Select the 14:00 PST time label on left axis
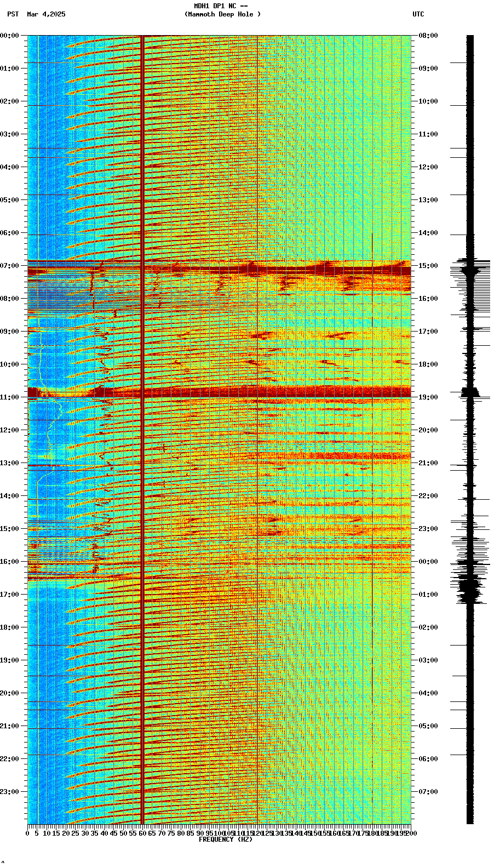The image size is (494, 868). click(x=9, y=496)
